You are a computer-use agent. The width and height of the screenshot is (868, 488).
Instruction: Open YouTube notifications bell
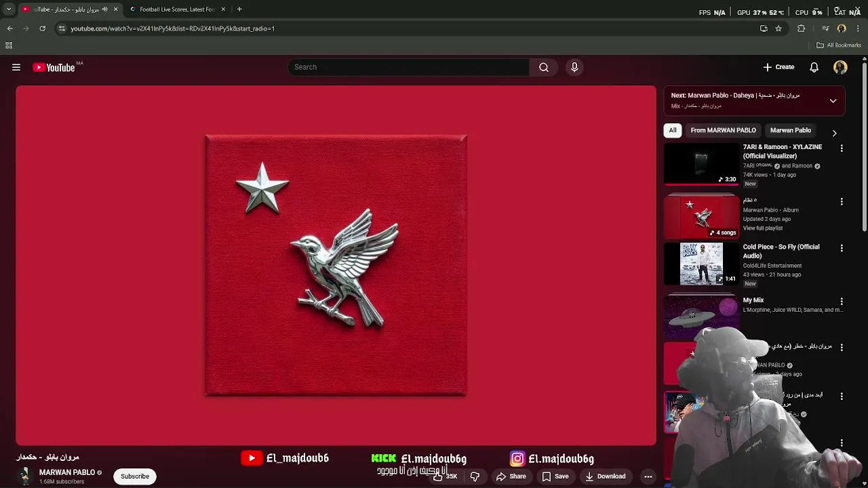click(x=814, y=67)
